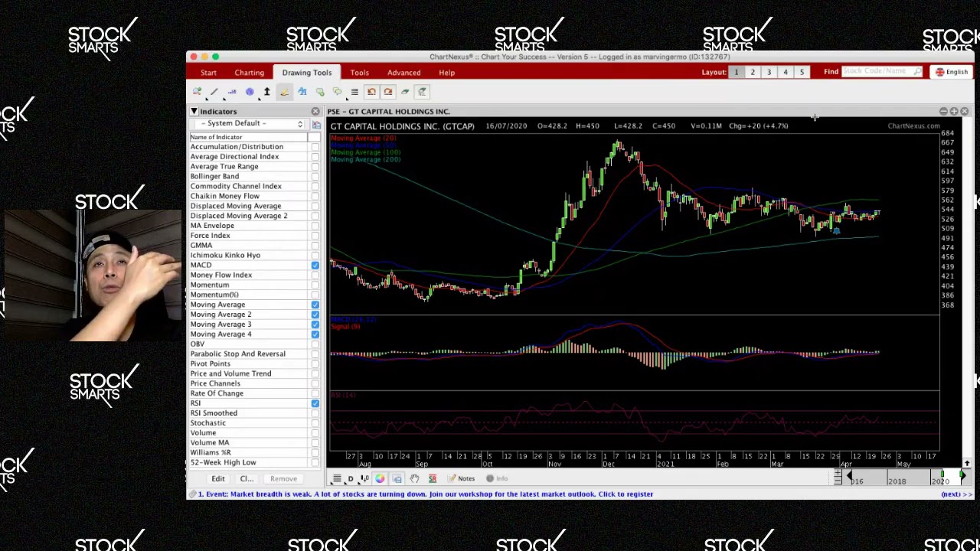Click the timeline year slider at 2018
The width and height of the screenshot is (980, 551).
click(897, 481)
